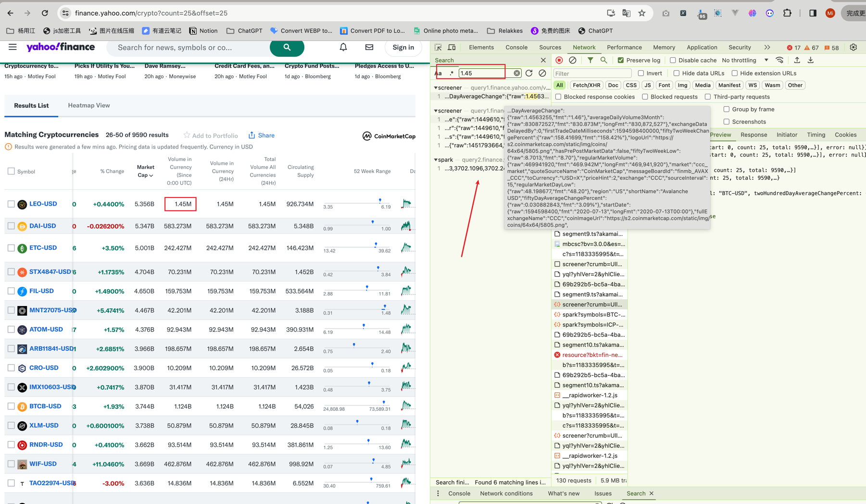Refresh the DevTools search results
Screen dimensions: 866x504
tap(529, 73)
